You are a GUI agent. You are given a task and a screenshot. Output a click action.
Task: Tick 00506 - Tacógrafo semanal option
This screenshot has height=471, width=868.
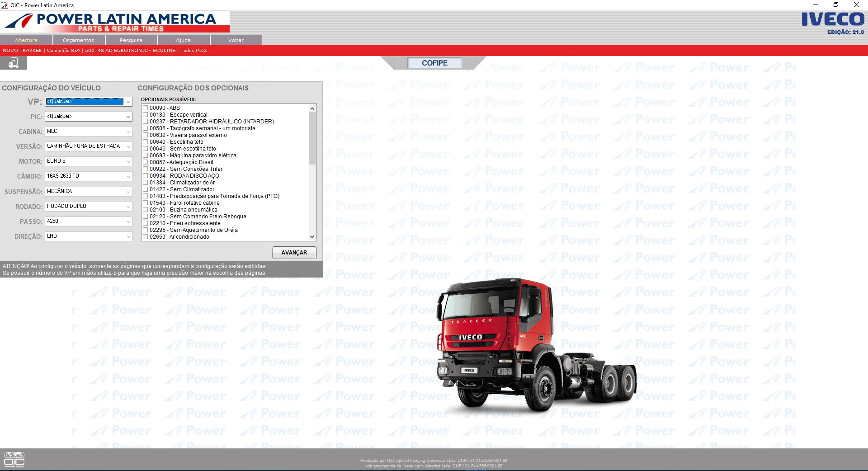tap(146, 128)
